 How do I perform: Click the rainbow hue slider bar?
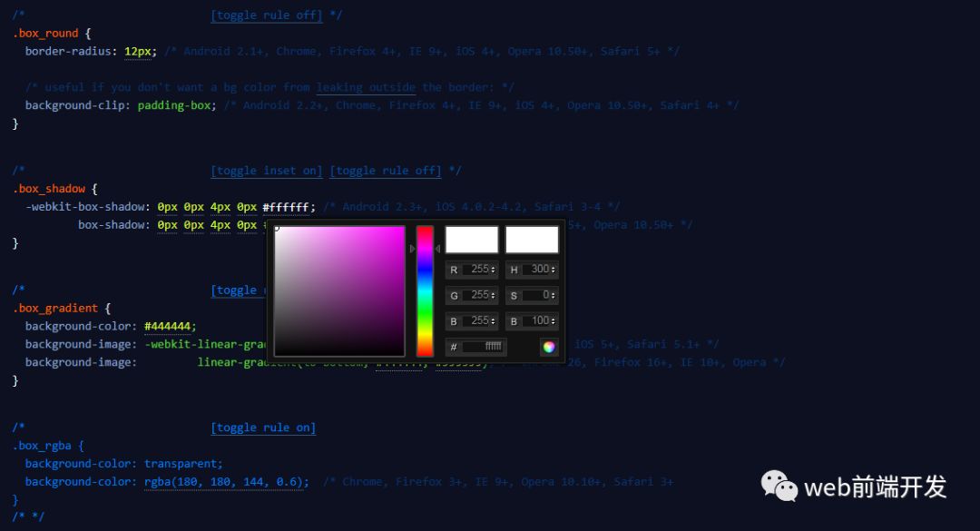425,291
